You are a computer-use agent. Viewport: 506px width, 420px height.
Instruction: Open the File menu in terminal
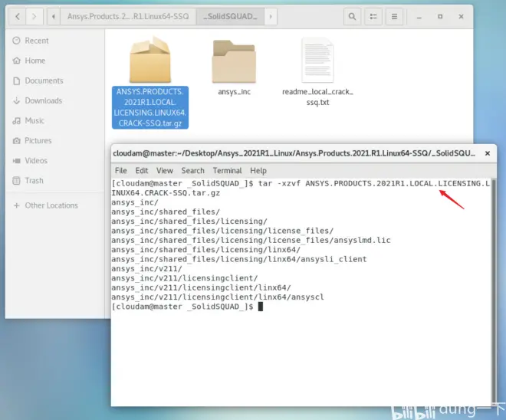click(x=120, y=171)
